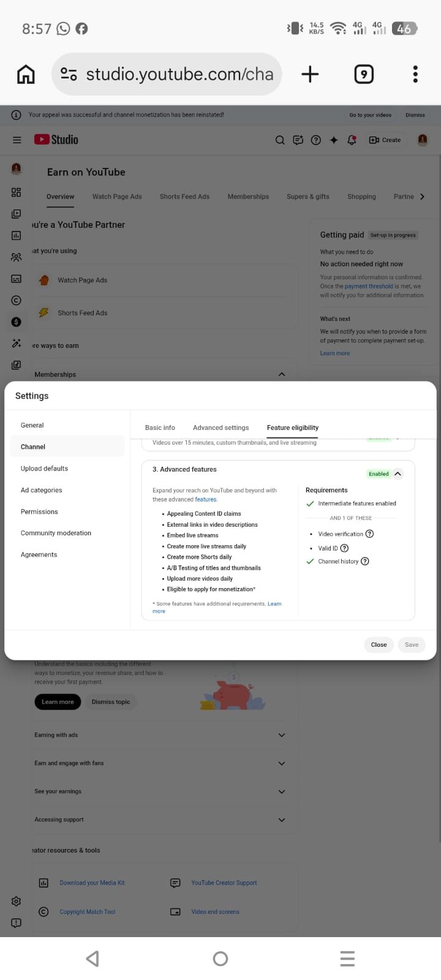Click the help question mark in header

[316, 140]
